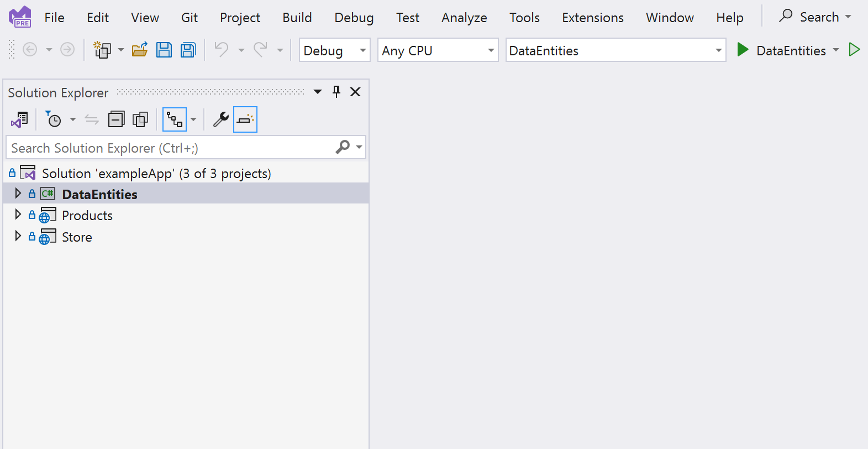Image resolution: width=868 pixels, height=449 pixels.
Task: Open the Tools menu
Action: [x=524, y=18]
